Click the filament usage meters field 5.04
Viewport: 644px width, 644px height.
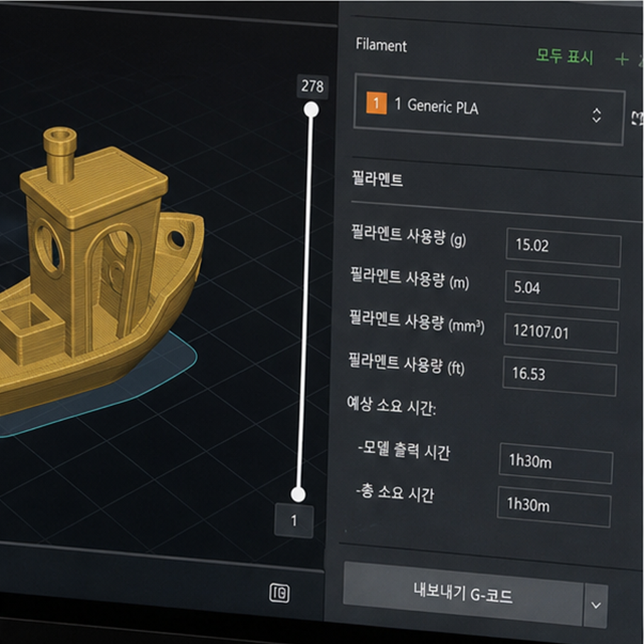(x=562, y=290)
